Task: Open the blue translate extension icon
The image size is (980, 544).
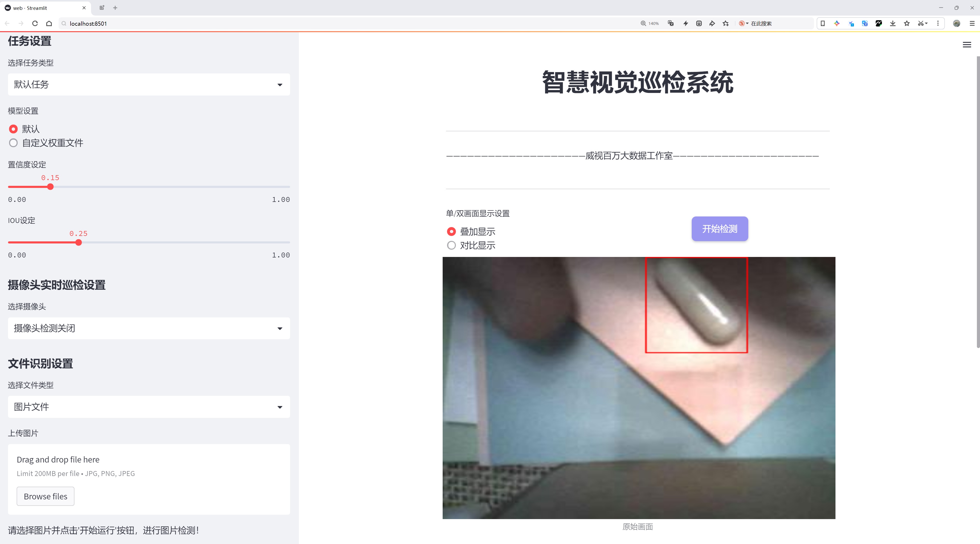Action: point(865,23)
